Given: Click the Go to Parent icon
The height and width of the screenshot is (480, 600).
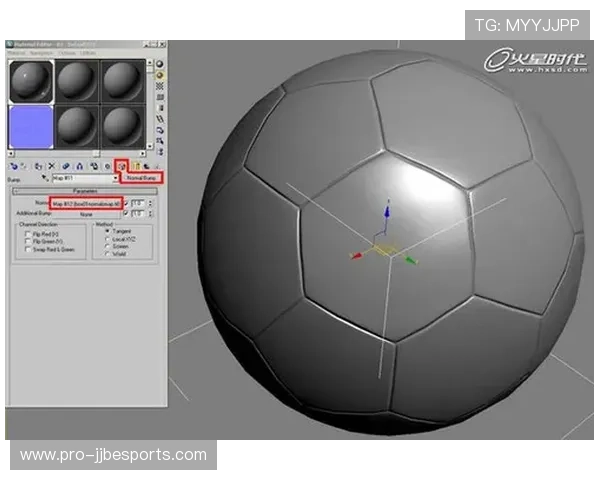Looking at the screenshot, I should 146,166.
